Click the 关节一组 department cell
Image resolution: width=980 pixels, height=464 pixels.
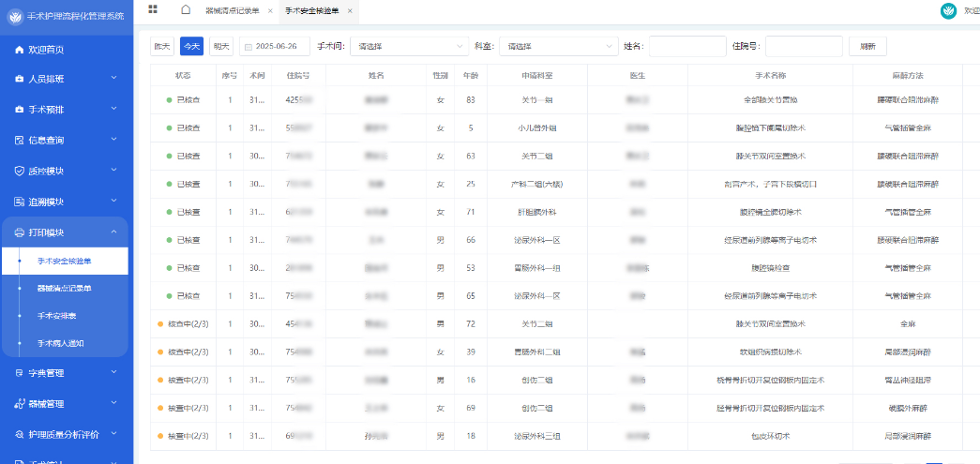536,100
